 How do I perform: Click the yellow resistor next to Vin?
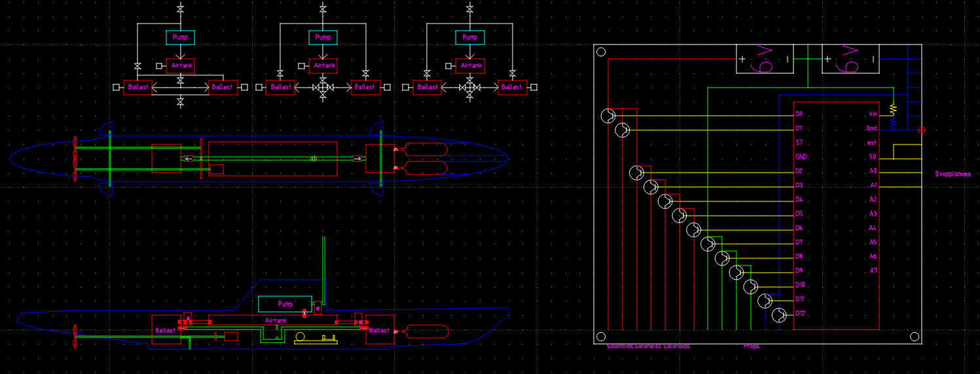[x=892, y=108]
